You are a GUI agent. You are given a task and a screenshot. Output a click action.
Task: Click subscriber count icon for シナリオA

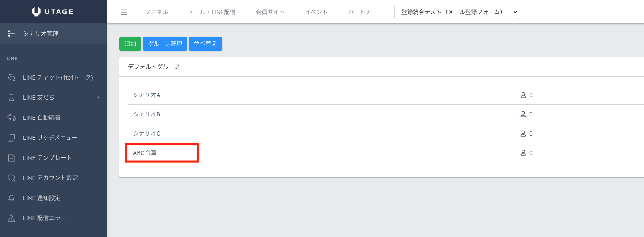coord(523,95)
